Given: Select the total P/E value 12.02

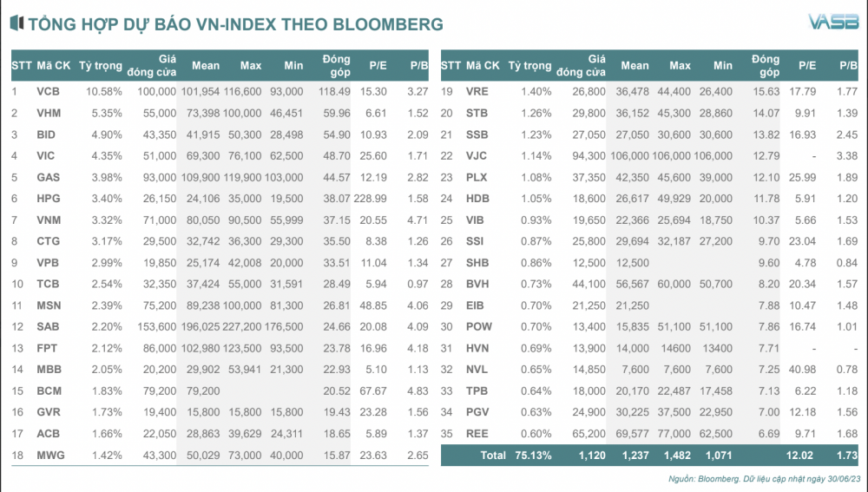Looking at the screenshot, I should point(799,456).
